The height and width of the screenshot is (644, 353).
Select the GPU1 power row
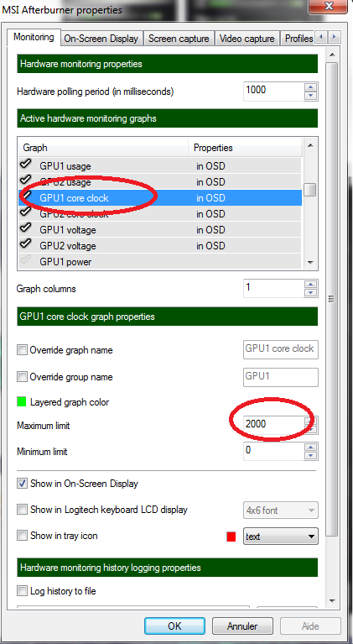pos(160,262)
